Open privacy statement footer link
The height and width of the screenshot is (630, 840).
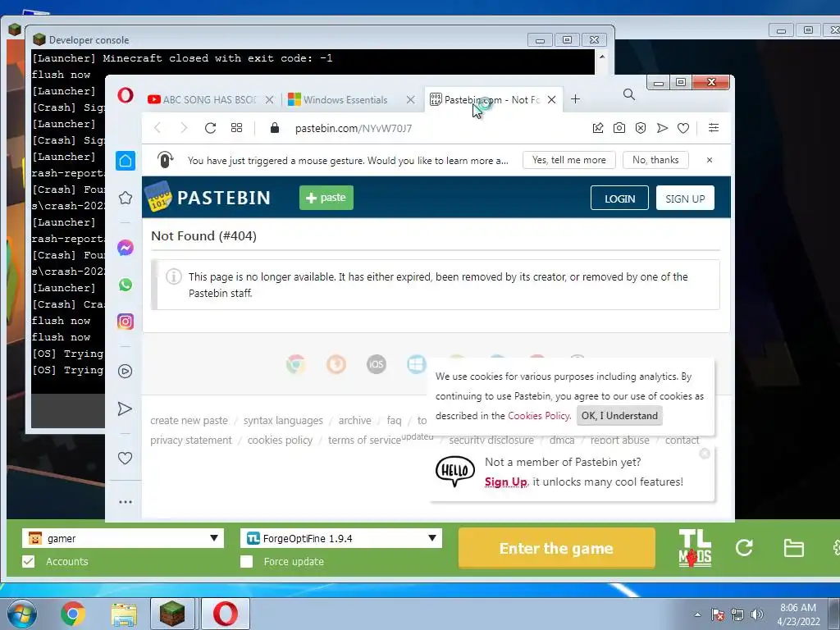(190, 441)
